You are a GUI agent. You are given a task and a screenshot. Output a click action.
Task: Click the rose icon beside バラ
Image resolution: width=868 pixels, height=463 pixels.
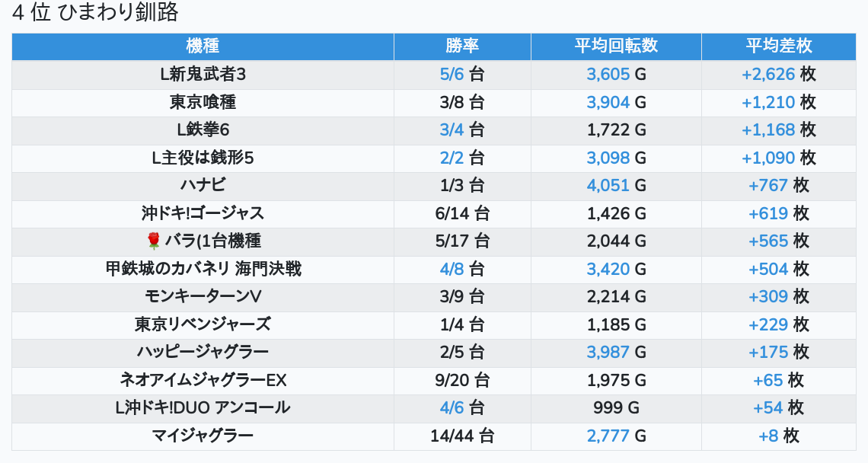(x=154, y=241)
